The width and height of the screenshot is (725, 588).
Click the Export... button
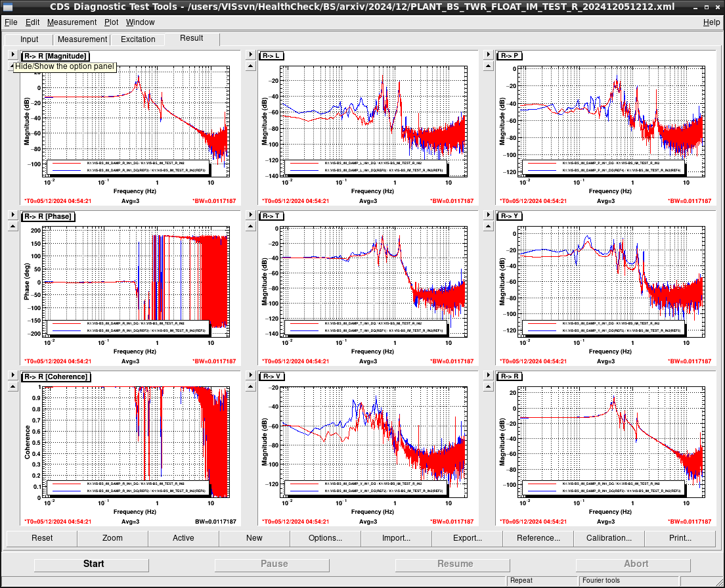(x=467, y=538)
